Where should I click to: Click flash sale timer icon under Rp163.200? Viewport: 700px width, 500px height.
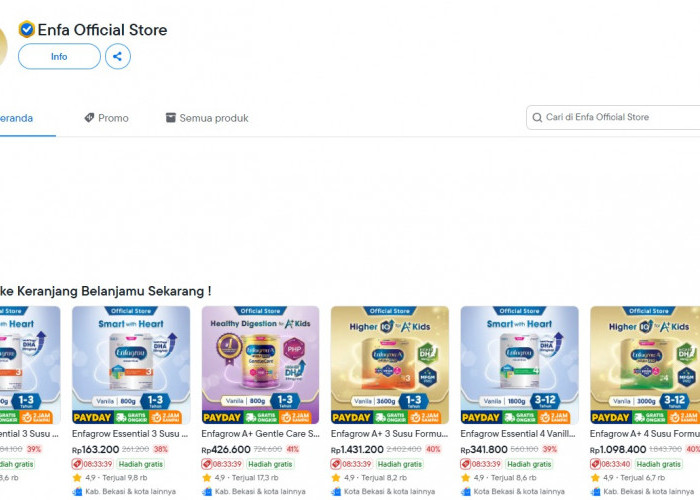(x=77, y=464)
